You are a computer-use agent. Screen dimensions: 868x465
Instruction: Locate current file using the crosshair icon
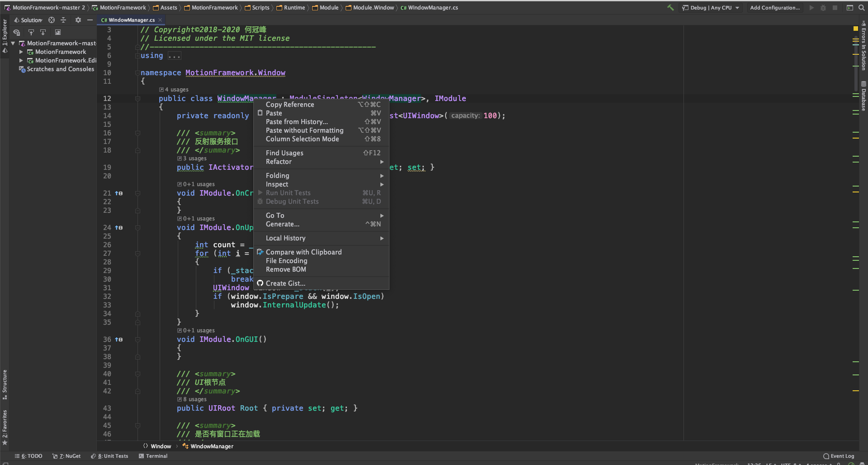51,20
